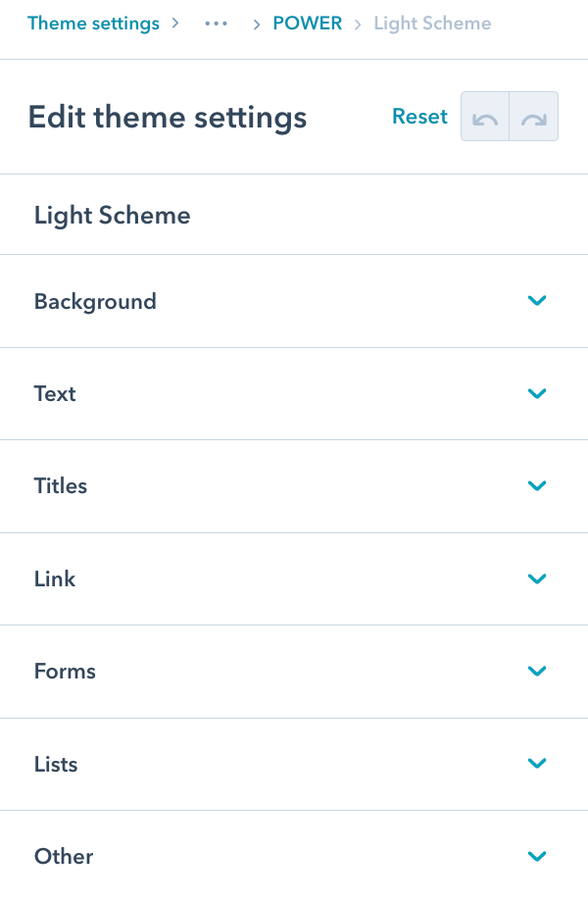Reveal options under Forms via its arrow
Viewport: 588px width, 902px height.
(537, 671)
